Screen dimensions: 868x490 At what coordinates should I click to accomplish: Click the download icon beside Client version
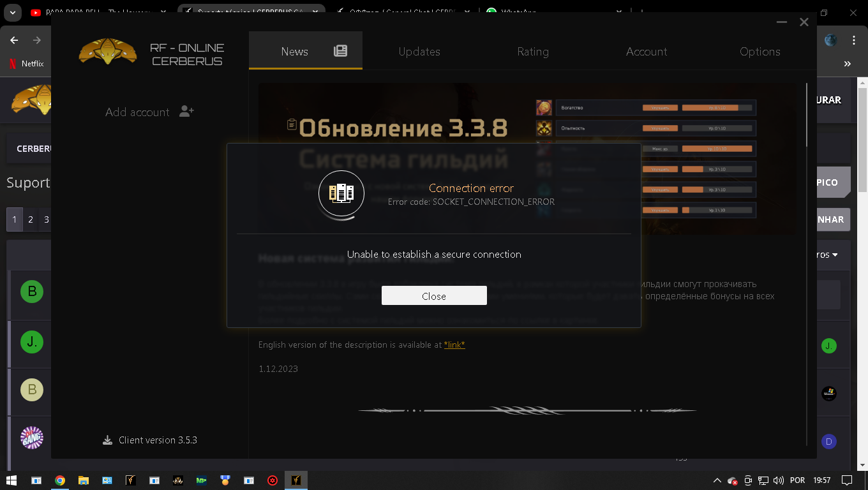pyautogui.click(x=107, y=440)
